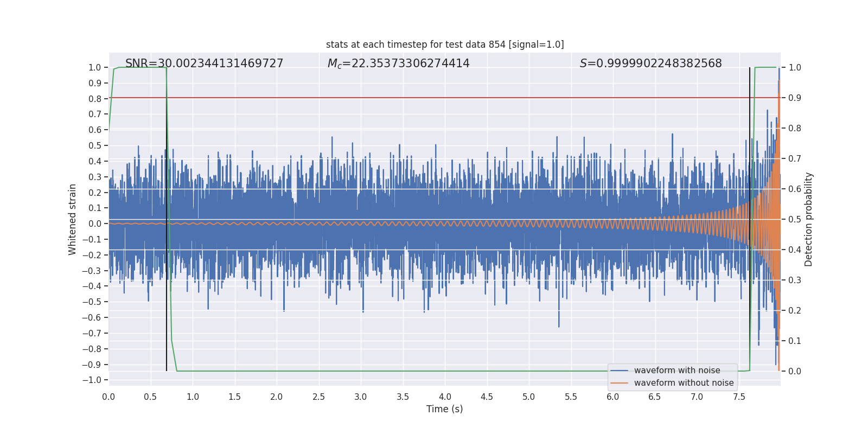Click the blue line sample in the legend
Image resolution: width=868 pixels, height=434 pixels.
(x=620, y=371)
